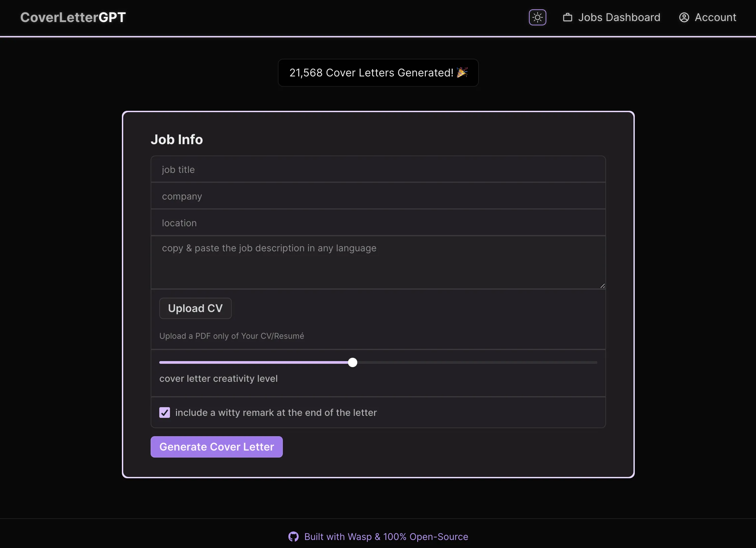Uncheck the witty remark option

click(x=164, y=413)
